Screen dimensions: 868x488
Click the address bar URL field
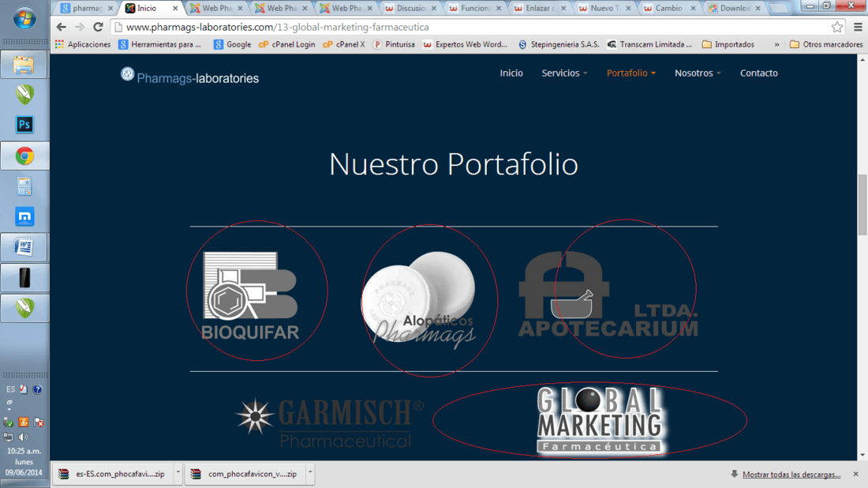476,27
